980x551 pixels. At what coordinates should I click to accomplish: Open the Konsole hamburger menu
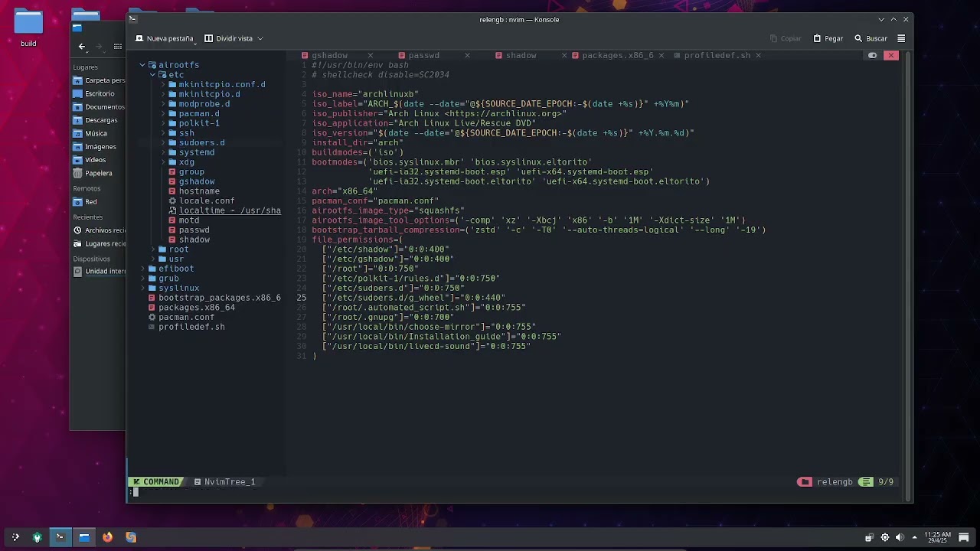point(901,38)
